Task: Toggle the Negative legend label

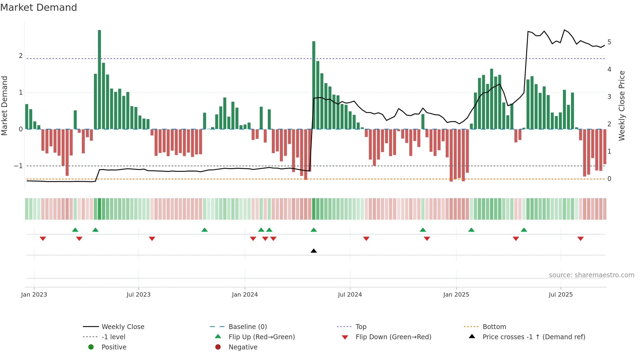Action: (243, 347)
